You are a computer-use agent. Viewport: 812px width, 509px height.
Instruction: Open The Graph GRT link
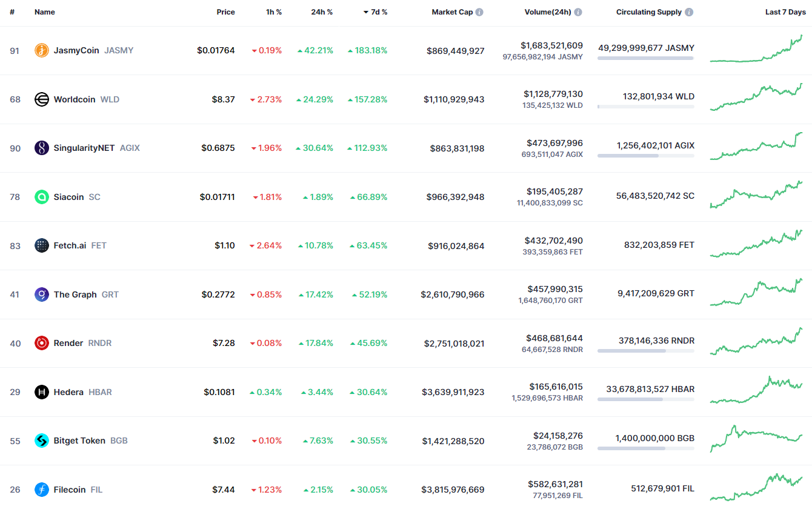86,294
